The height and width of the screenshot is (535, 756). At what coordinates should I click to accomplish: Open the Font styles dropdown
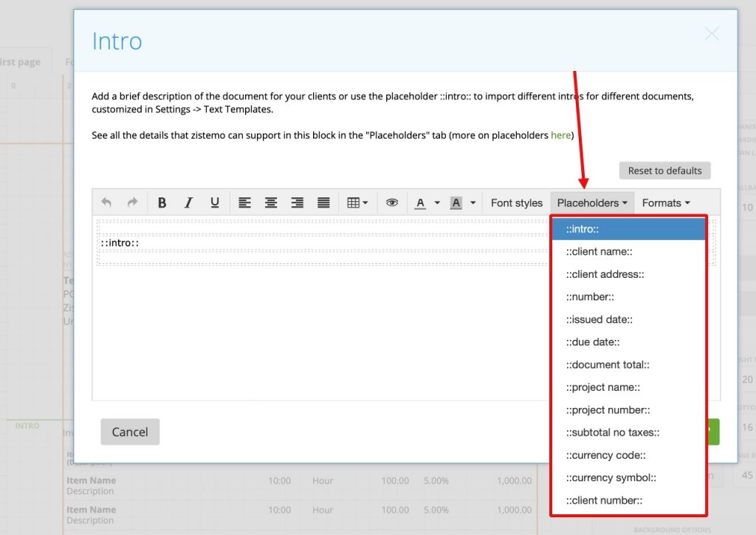(x=516, y=202)
